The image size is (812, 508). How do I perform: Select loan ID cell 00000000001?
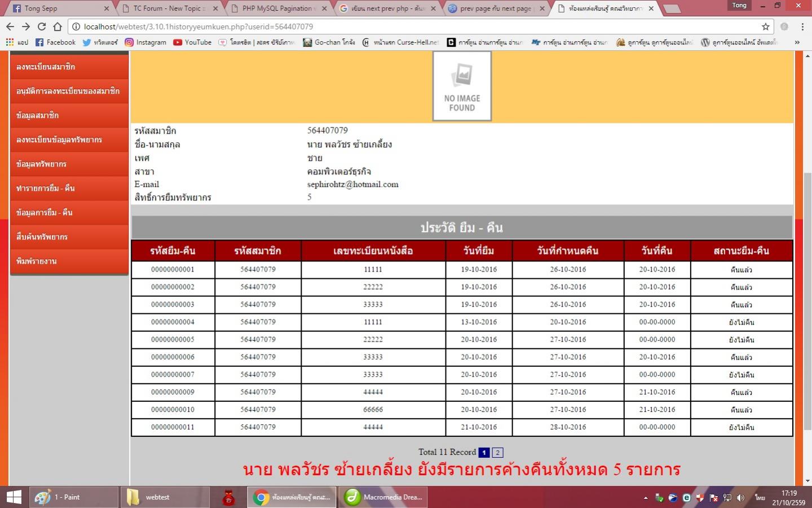[x=173, y=269]
